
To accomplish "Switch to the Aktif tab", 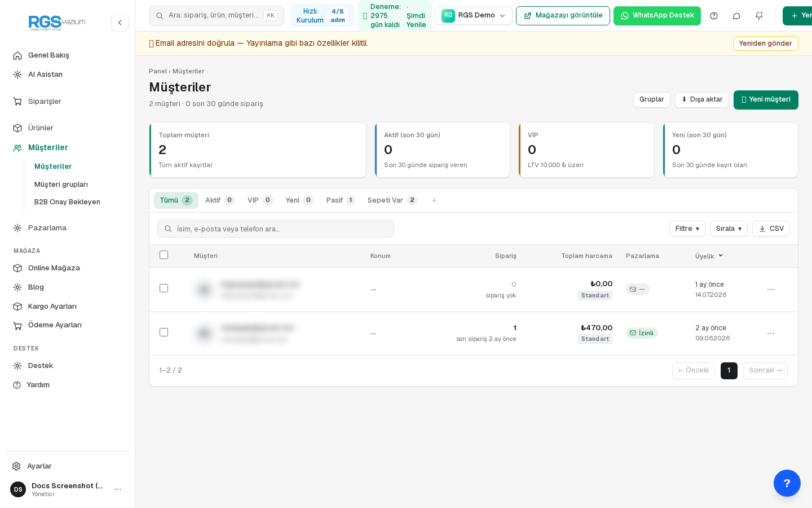I will tap(220, 200).
